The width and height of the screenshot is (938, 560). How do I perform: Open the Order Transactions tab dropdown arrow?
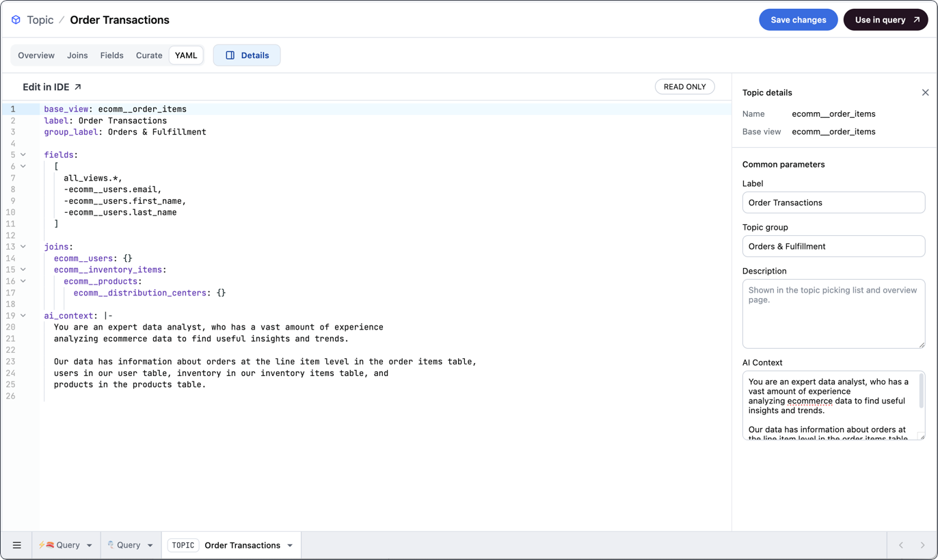pos(290,546)
